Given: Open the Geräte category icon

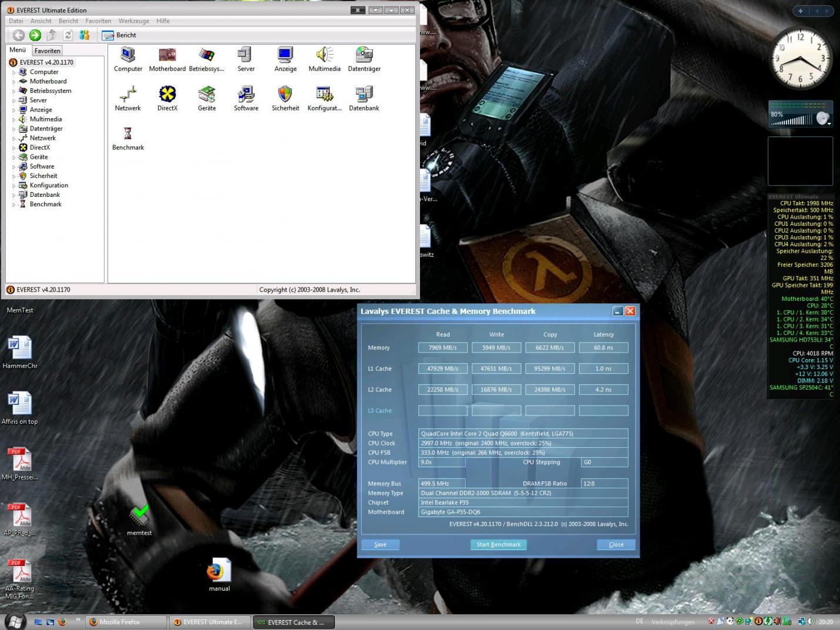Looking at the screenshot, I should pos(207,99).
